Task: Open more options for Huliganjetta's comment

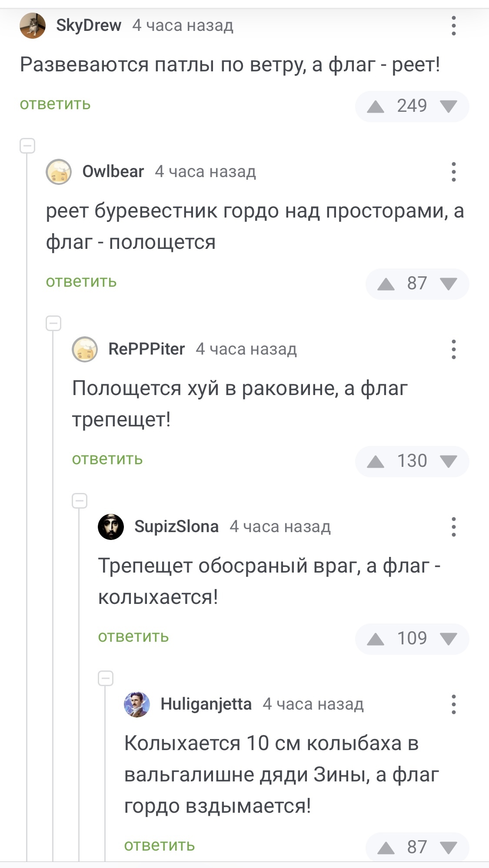Action: coord(453,704)
